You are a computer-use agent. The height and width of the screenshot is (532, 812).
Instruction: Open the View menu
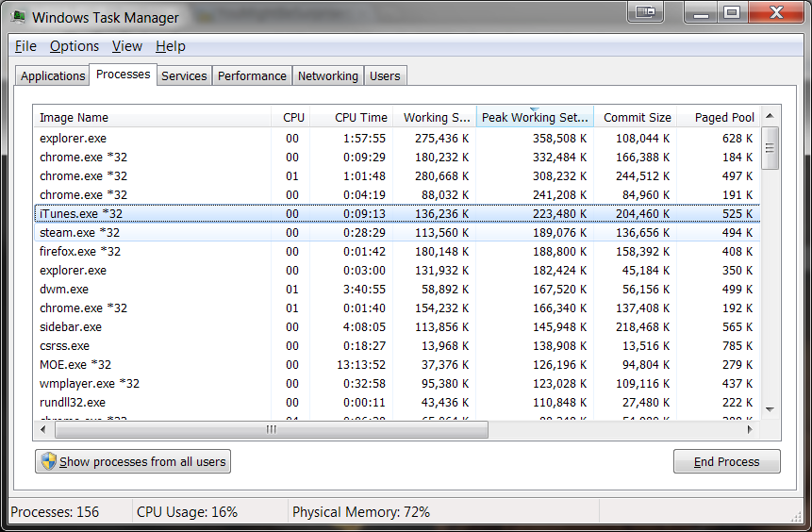(127, 46)
